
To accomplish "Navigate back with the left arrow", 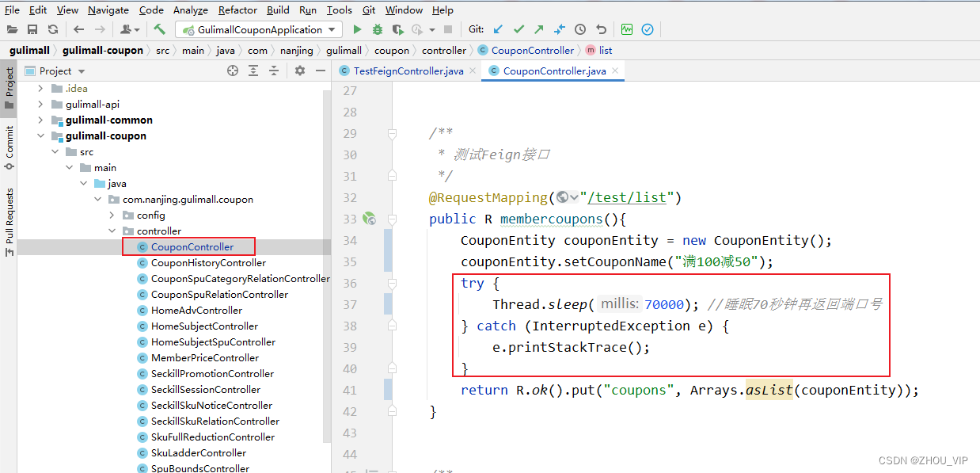I will (78, 29).
